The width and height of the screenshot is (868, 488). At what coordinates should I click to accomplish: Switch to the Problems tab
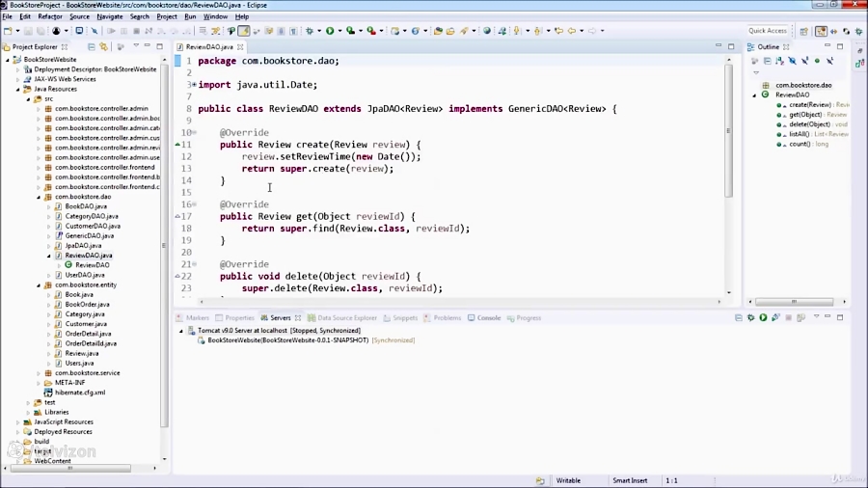pyautogui.click(x=443, y=318)
